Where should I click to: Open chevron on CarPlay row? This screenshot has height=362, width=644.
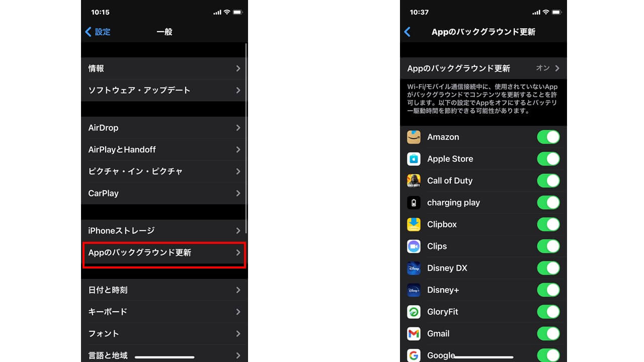click(x=238, y=193)
